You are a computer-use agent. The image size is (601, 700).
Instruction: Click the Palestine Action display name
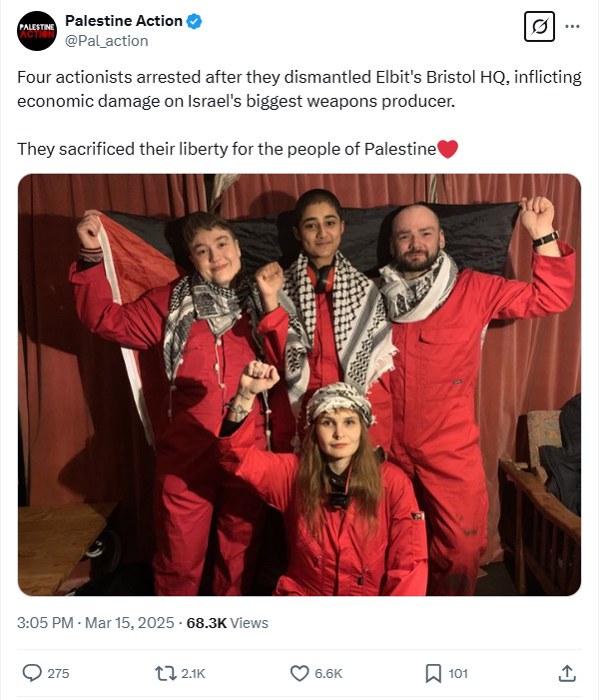pos(124,21)
